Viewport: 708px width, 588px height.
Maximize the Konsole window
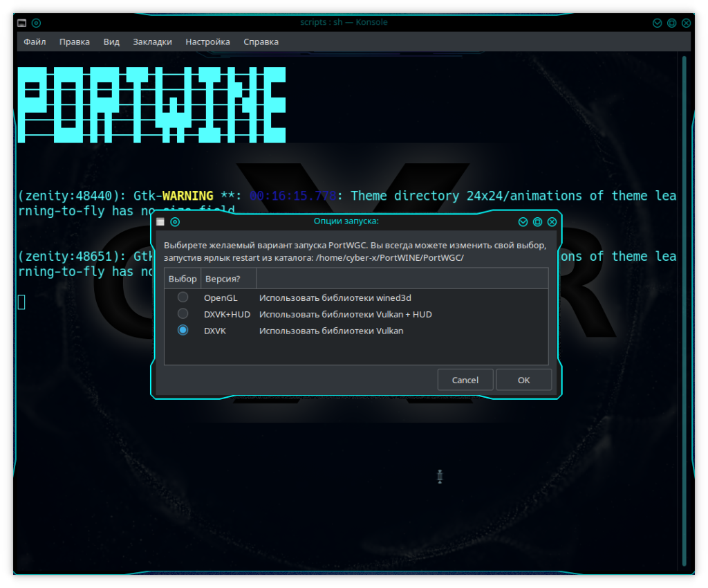(x=671, y=23)
